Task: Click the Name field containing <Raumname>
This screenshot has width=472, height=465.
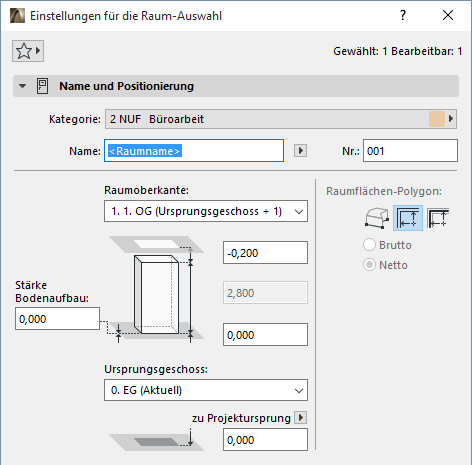Action: click(194, 151)
